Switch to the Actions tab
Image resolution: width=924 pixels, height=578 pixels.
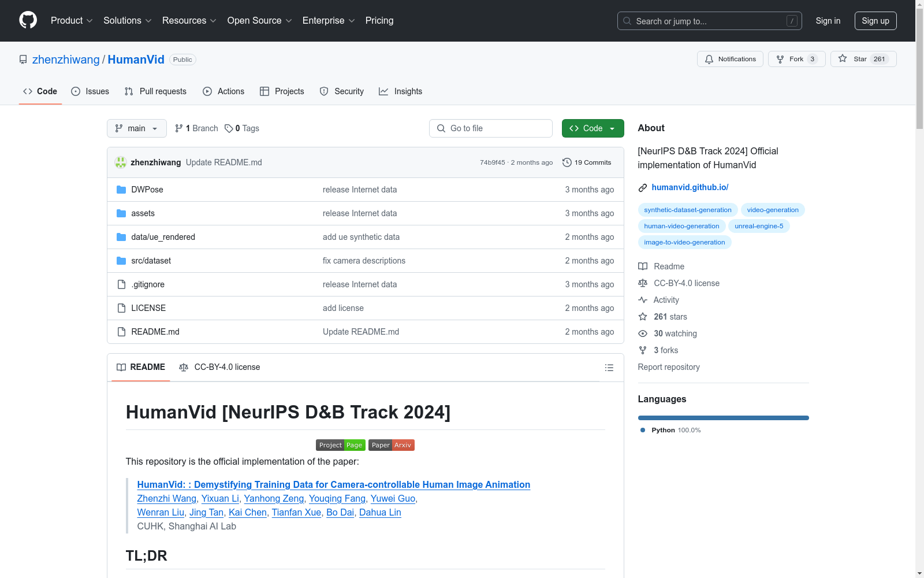[x=223, y=91]
